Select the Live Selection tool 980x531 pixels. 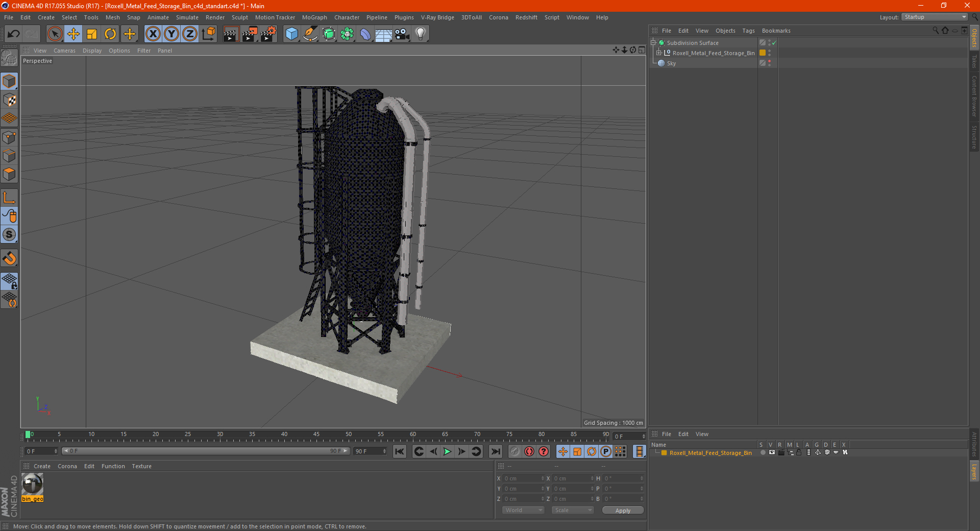(x=55, y=34)
